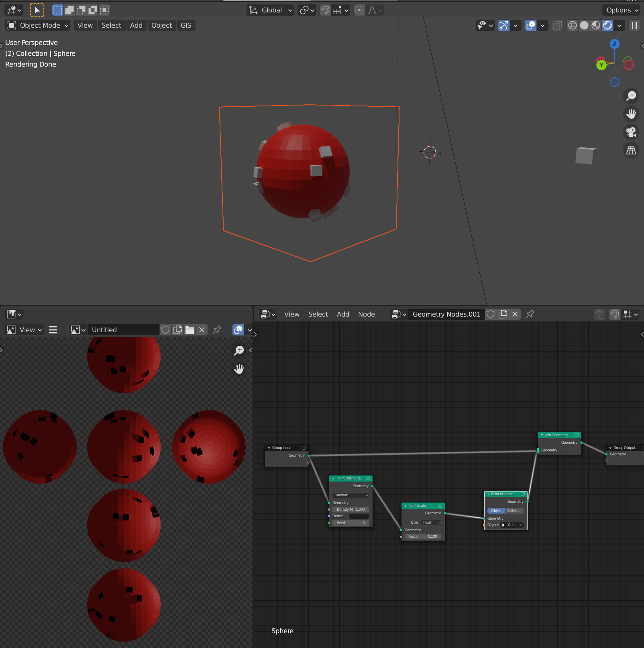Open the Node menu in the node editor
This screenshot has width=644, height=648.
(367, 314)
